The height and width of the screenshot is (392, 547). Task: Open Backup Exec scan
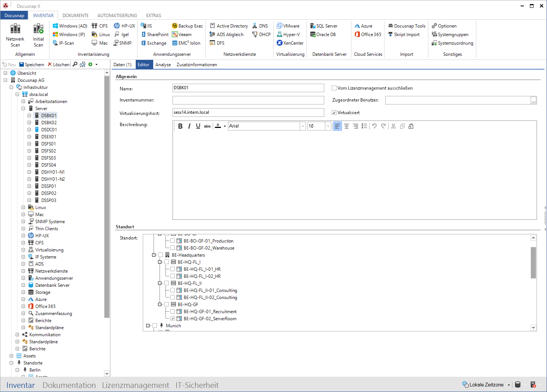pyautogui.click(x=187, y=26)
